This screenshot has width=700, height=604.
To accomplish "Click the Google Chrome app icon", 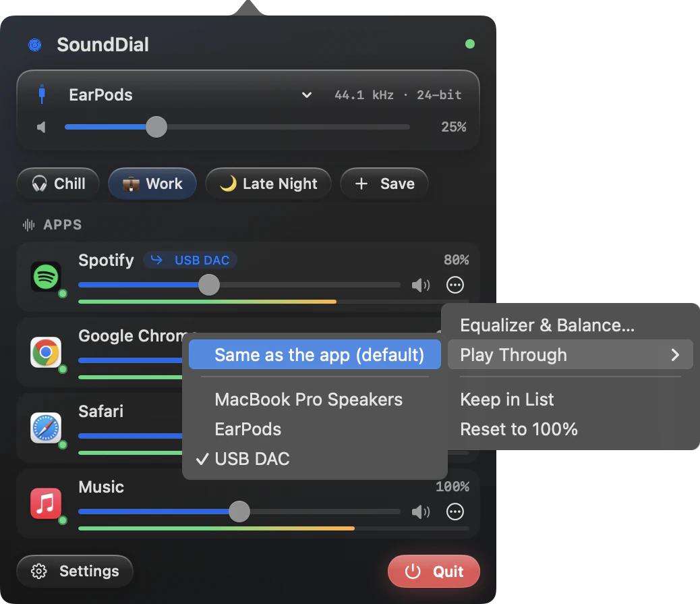I will [x=46, y=352].
